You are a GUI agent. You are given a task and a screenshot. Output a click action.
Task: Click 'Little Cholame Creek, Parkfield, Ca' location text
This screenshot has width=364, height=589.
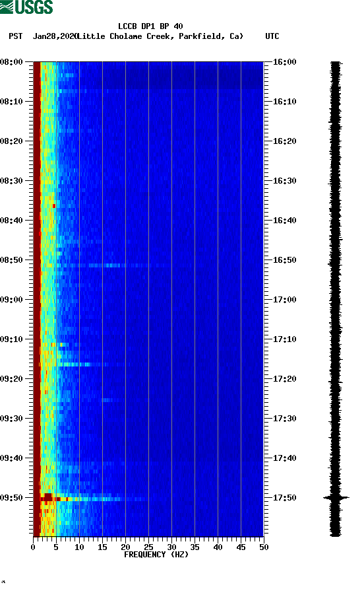(x=160, y=36)
